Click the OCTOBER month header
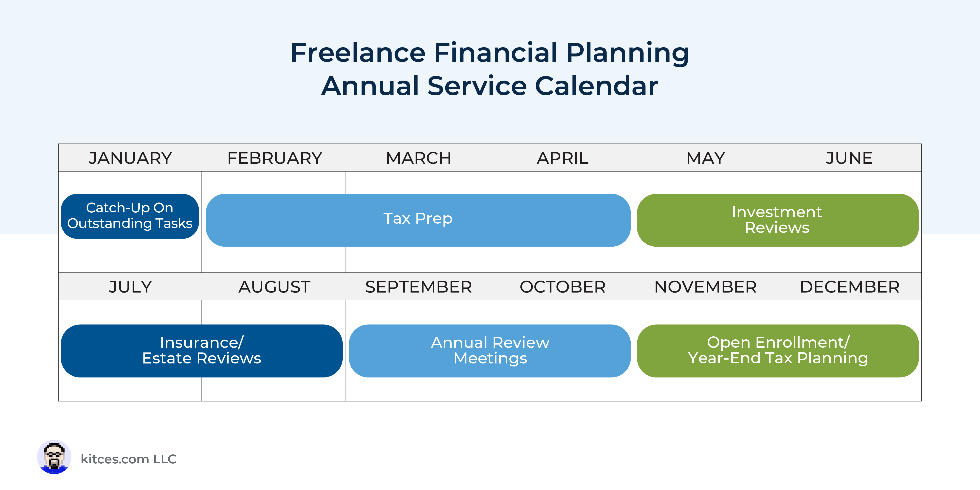The image size is (980, 490). [563, 287]
